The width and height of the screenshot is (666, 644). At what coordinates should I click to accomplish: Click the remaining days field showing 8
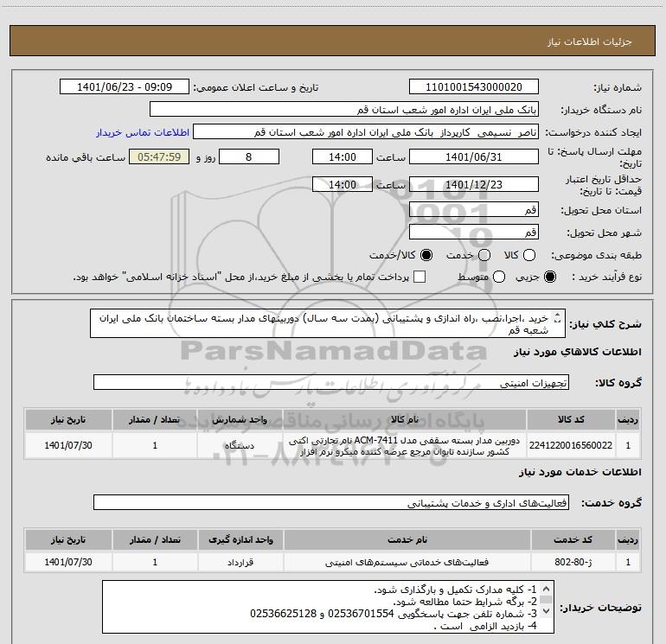coord(249,156)
